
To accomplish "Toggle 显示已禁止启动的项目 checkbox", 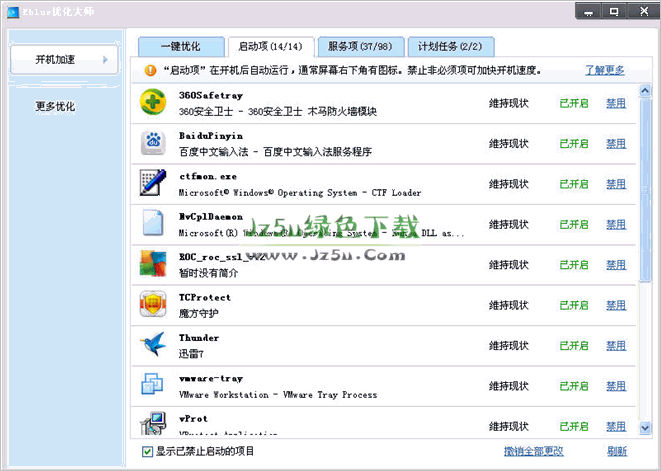I will pos(147,452).
